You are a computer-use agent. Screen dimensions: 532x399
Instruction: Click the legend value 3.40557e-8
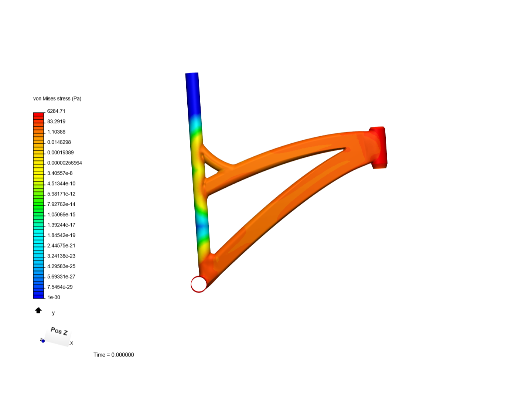coord(60,173)
